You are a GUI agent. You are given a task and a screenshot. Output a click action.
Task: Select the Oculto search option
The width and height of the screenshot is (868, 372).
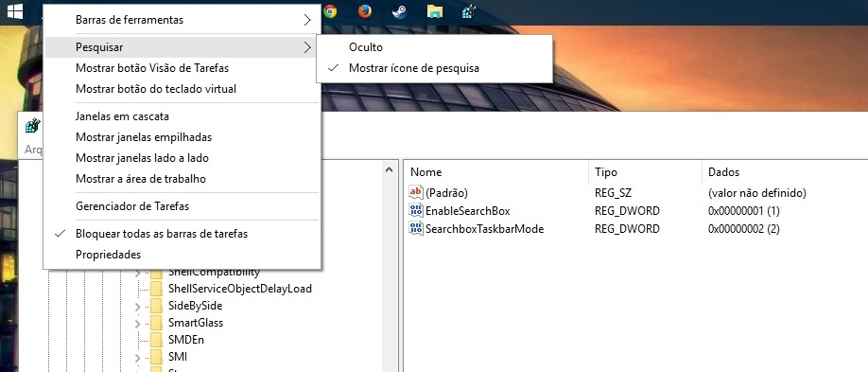tap(435, 47)
